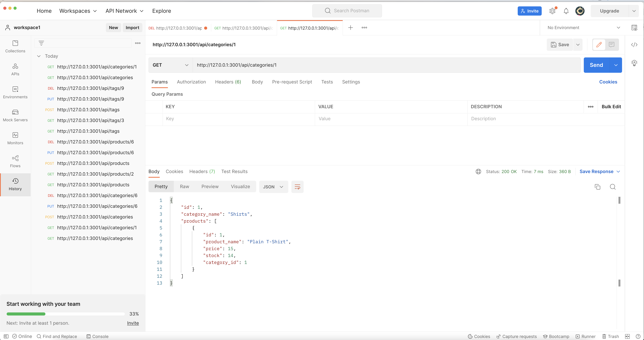Copy the response body
The height and width of the screenshot is (340, 644).
598,187
